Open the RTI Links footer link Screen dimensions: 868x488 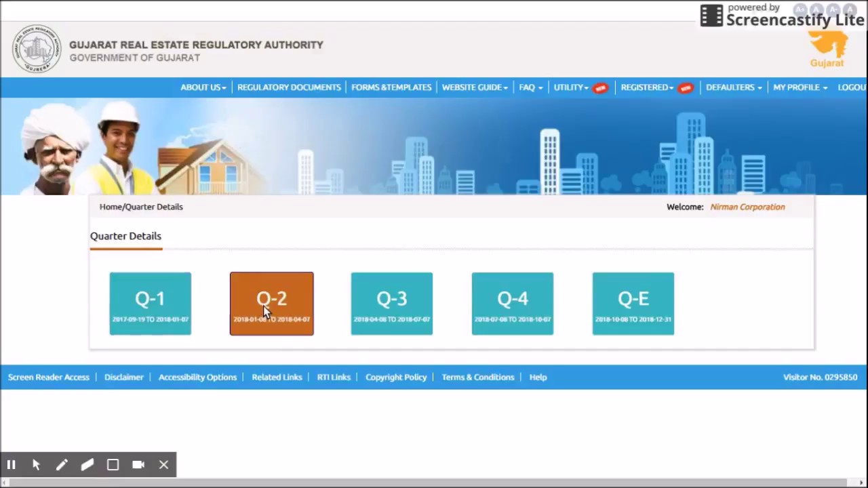tap(334, 377)
